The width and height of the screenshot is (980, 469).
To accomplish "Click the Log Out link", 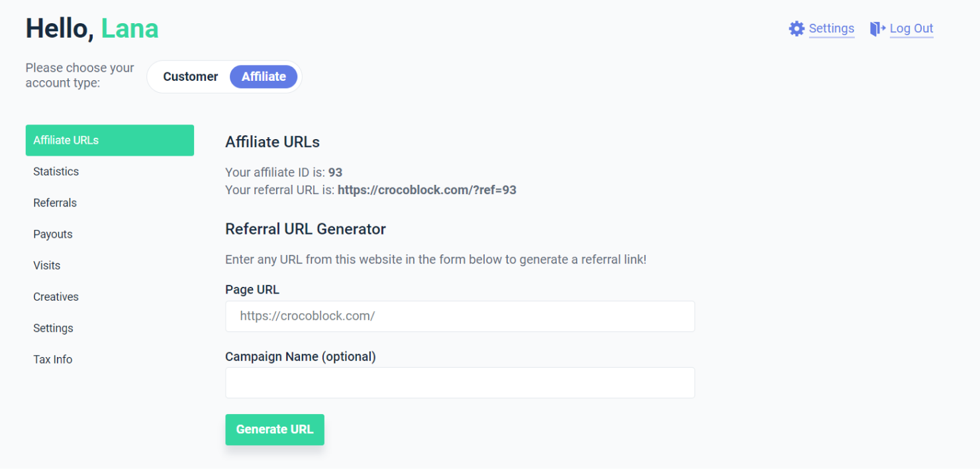I will [911, 28].
